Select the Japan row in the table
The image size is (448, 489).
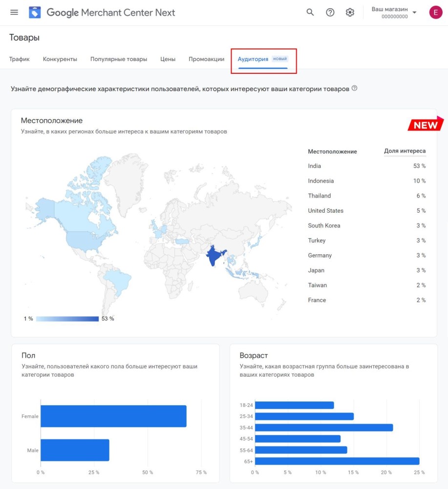(x=367, y=270)
